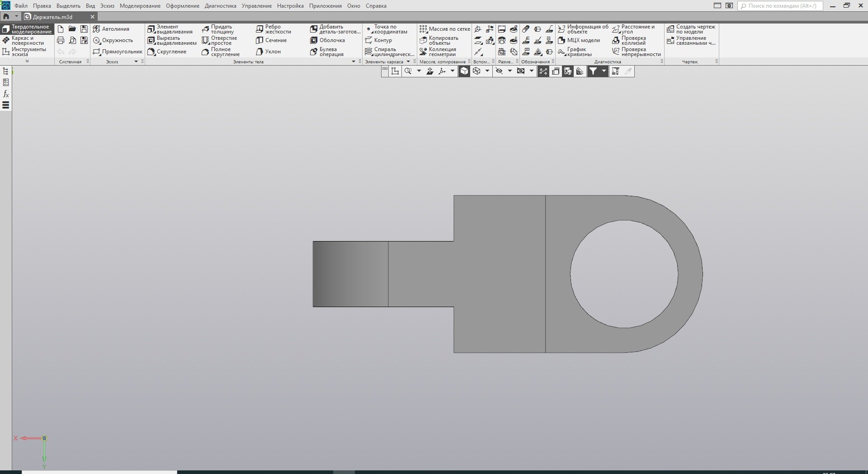Image resolution: width=868 pixels, height=474 pixels.
Task: Switch to the Держатель.m3d document tab
Action: 52,17
